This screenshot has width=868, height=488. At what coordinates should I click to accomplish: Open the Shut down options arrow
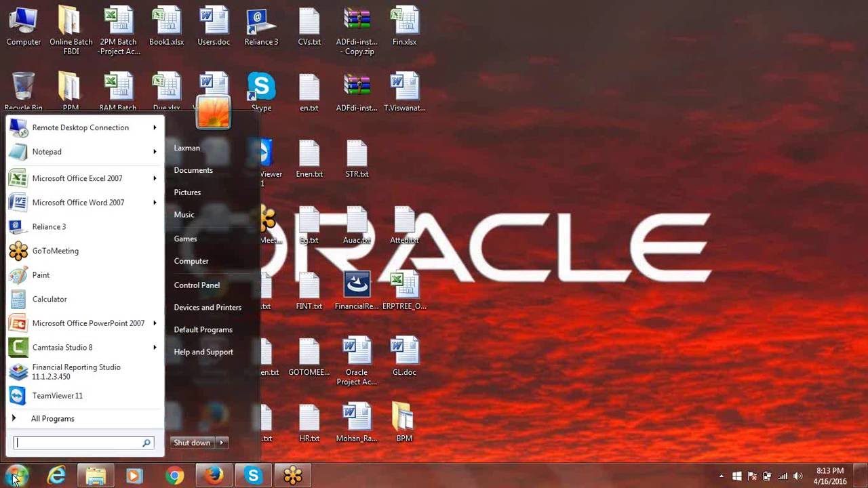coord(221,443)
